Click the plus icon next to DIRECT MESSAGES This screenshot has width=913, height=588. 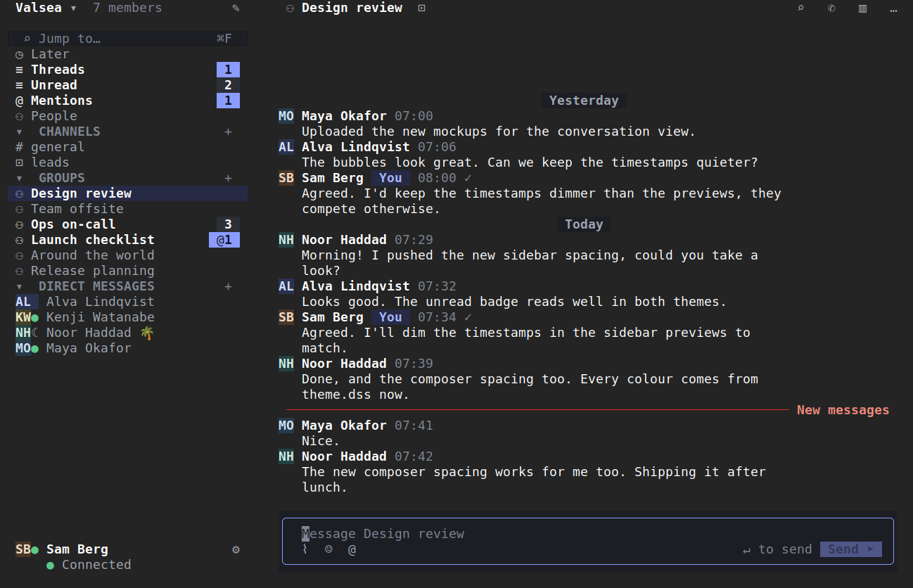point(228,286)
